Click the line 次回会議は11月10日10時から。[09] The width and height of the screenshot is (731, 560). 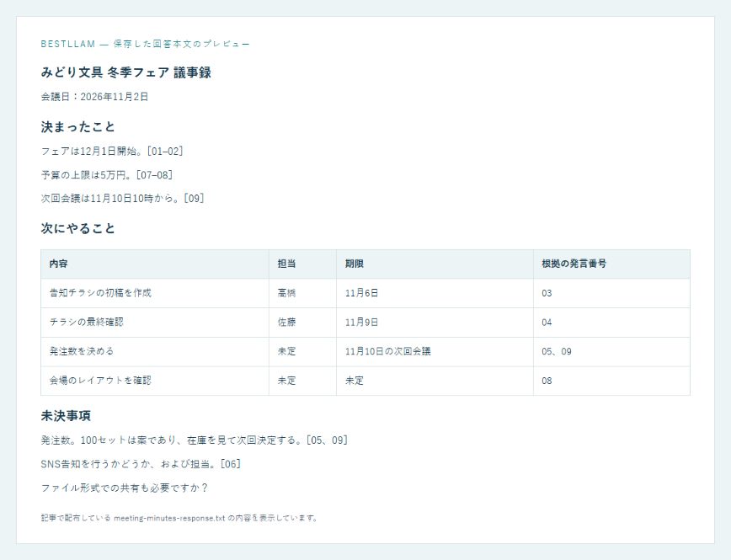tap(123, 198)
